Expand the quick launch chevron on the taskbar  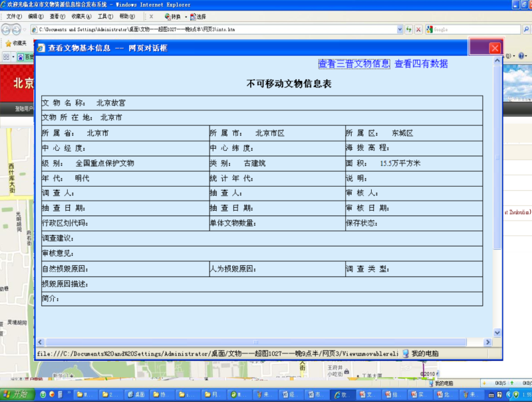pyautogui.click(x=69, y=393)
